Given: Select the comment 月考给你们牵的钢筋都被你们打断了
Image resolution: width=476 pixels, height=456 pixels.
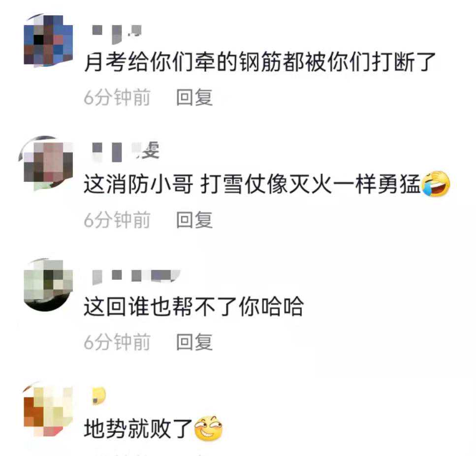Looking at the screenshot, I should click(260, 62).
